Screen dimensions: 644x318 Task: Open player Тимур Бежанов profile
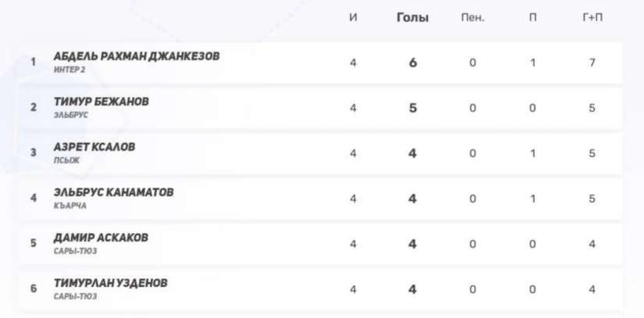coord(101,102)
